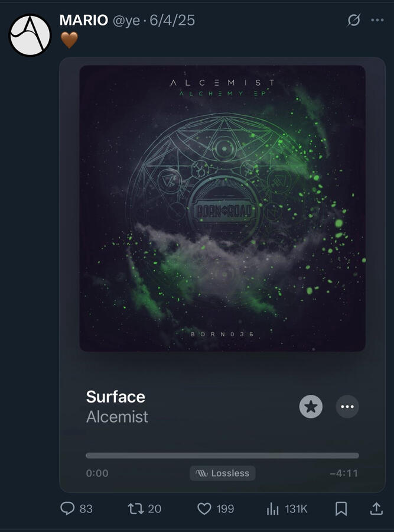View post analytics bar chart icon

tap(273, 508)
